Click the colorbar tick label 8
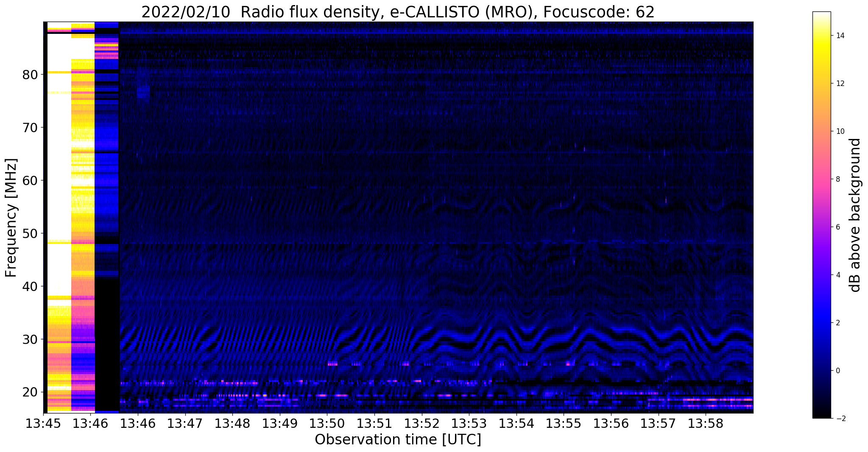The image size is (868, 452). click(837, 179)
